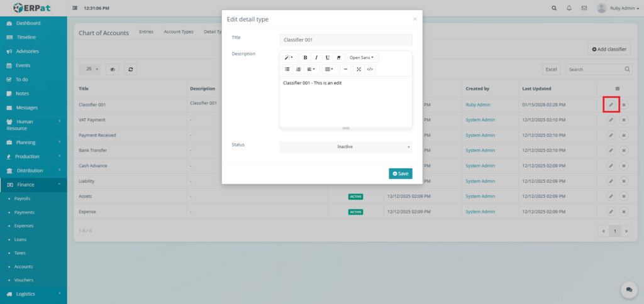Open Payrolls under Finance
Screen dimensions: 644x304
22,198
